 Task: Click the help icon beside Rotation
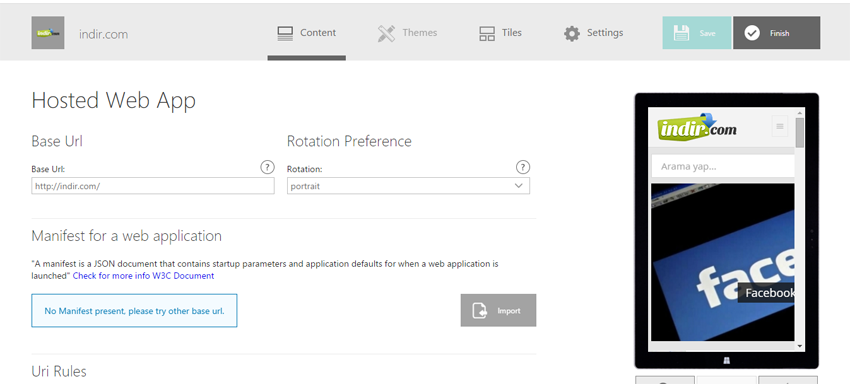pos(523,167)
